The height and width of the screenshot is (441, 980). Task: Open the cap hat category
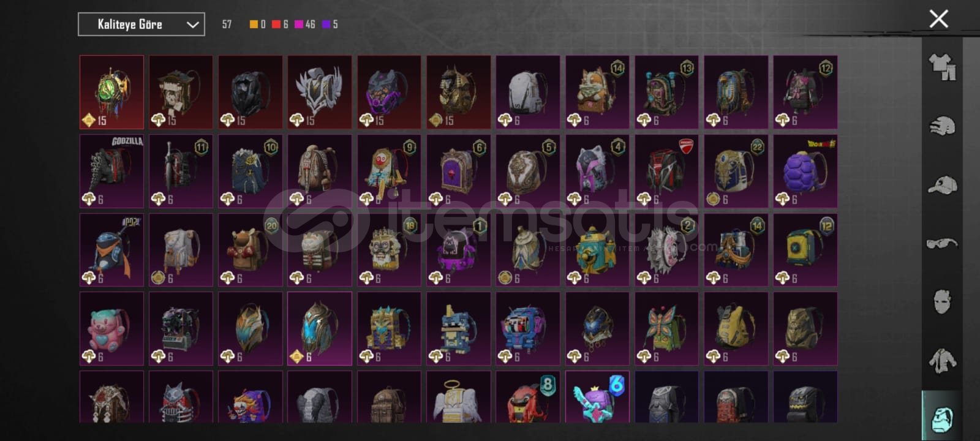coord(942,185)
